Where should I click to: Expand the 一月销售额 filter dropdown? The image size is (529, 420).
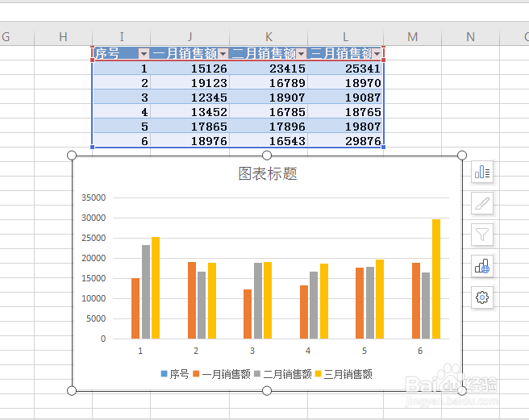coord(223,54)
